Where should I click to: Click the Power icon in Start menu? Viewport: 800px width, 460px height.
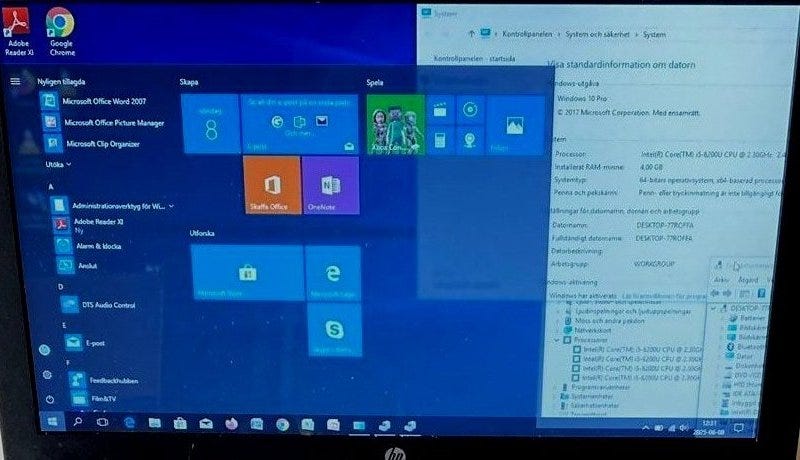click(x=49, y=399)
